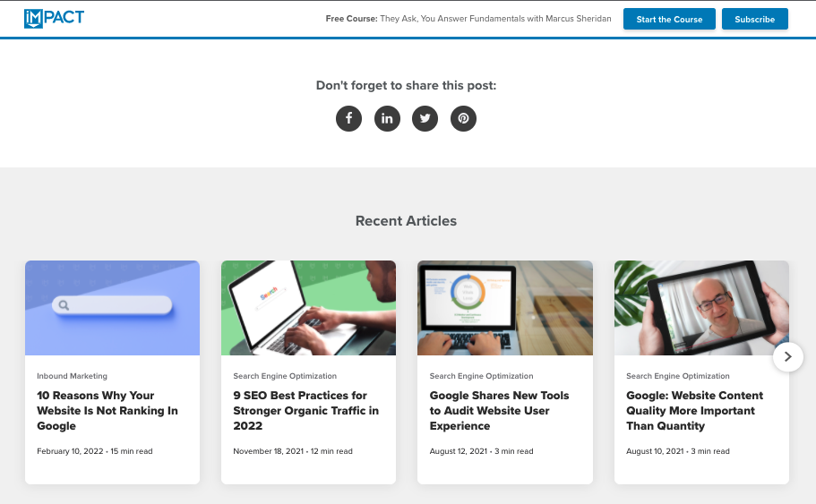Open 'Google Shares New Tools' article title
The image size is (816, 504).
tap(499, 410)
